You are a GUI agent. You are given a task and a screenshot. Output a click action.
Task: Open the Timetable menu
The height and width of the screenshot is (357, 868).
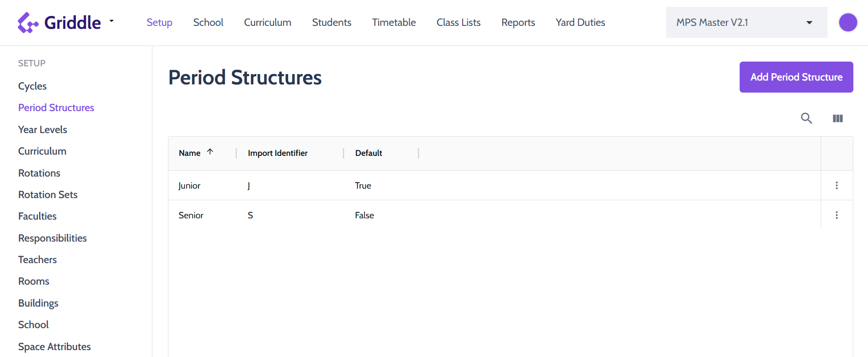pyautogui.click(x=394, y=22)
